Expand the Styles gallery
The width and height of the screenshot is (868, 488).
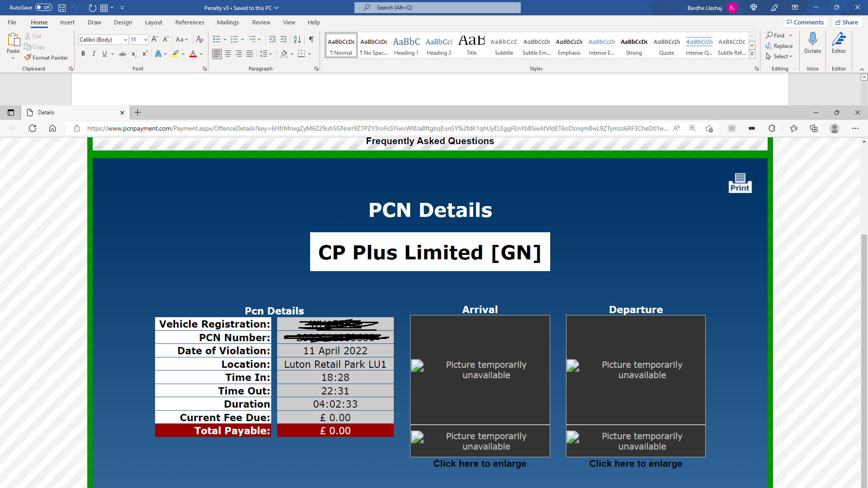coord(752,54)
